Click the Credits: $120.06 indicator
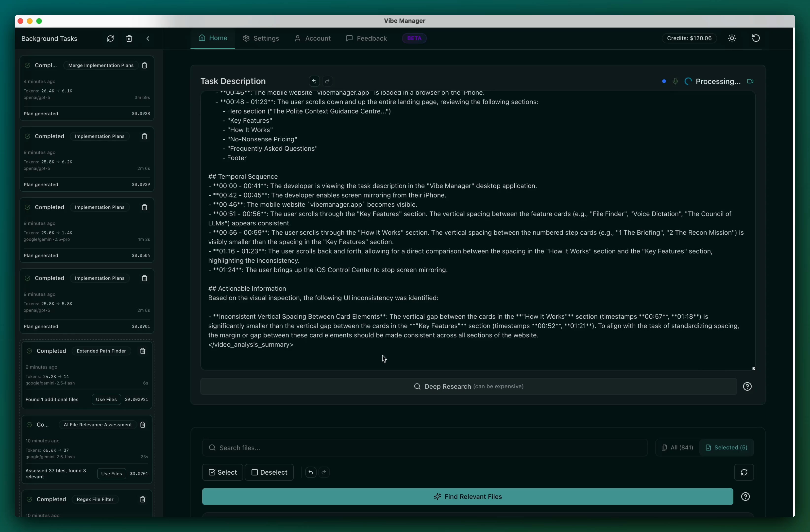Screen dimensions: 810x532 [689, 38]
